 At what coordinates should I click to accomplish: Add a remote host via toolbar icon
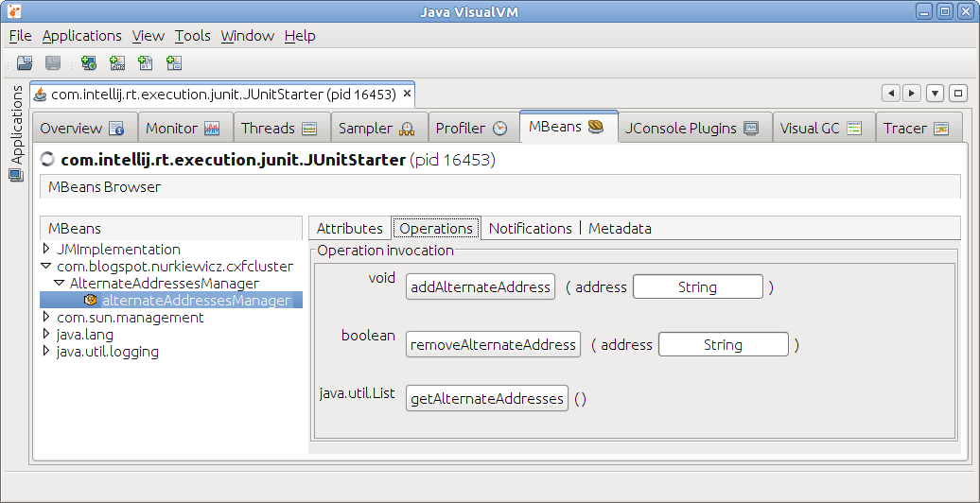(89, 62)
